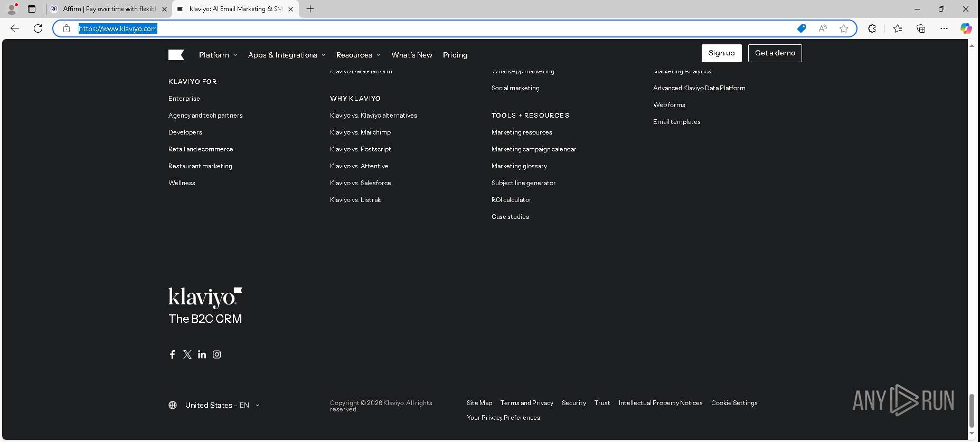This screenshot has width=980, height=442.
Task: Click the Get a demo button
Action: (775, 53)
